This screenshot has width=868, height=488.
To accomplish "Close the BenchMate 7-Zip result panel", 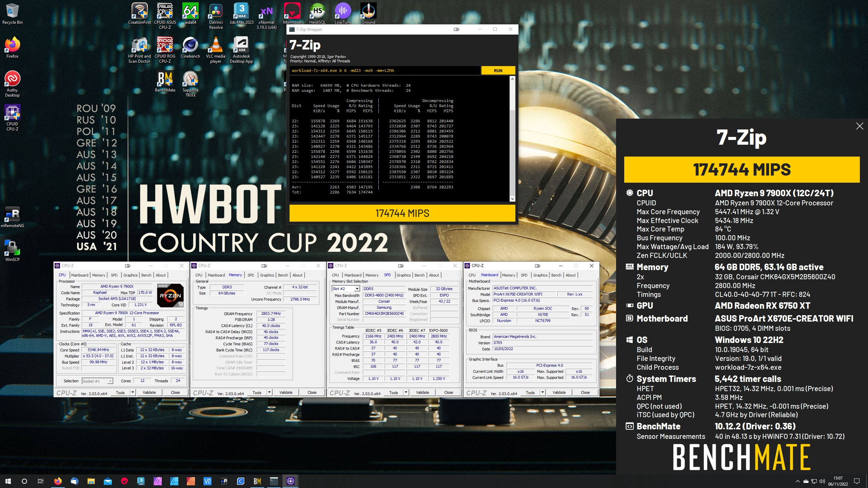I will coord(860,126).
